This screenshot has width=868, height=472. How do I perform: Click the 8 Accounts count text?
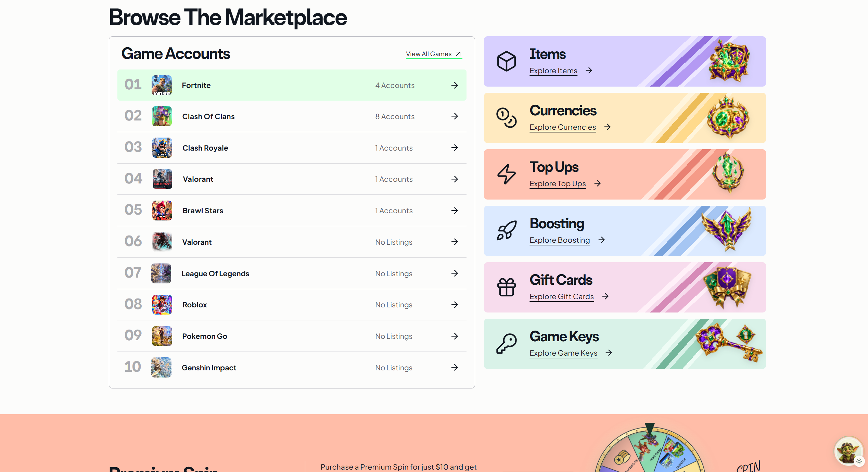(x=395, y=117)
